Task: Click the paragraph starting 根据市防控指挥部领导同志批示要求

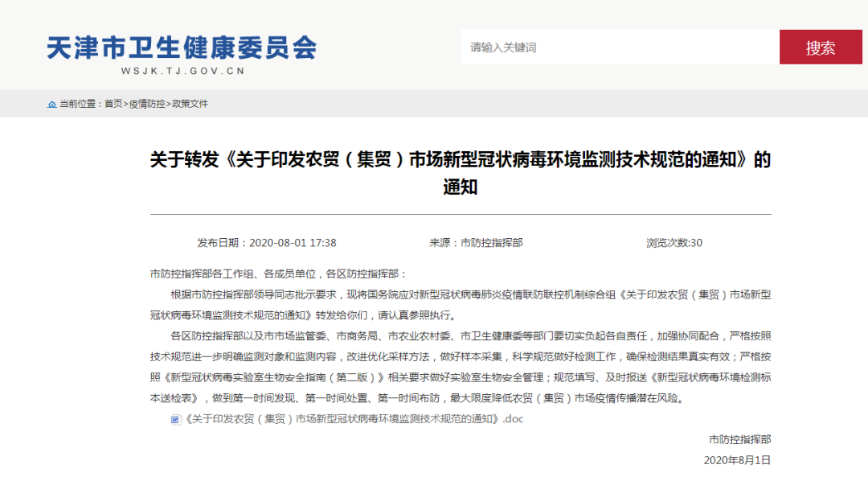Action: pos(460,304)
